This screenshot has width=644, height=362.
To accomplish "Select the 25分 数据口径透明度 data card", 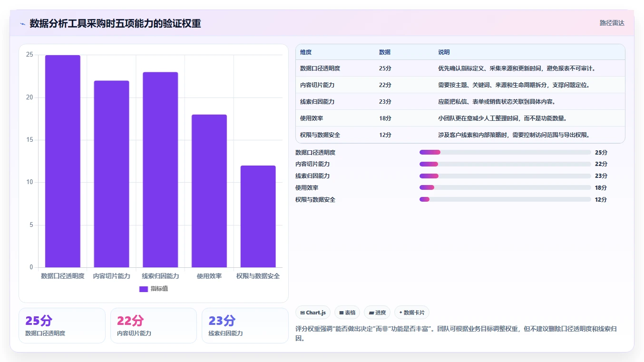I will tap(62, 325).
